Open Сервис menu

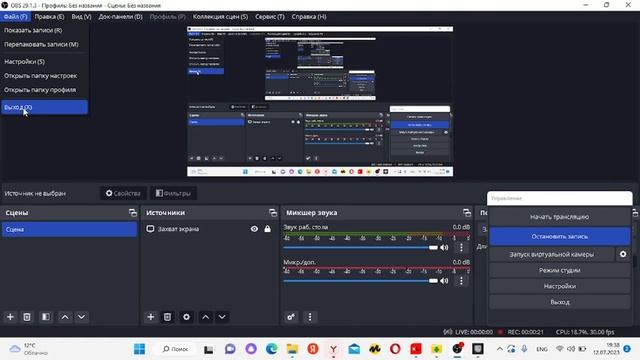[270, 17]
